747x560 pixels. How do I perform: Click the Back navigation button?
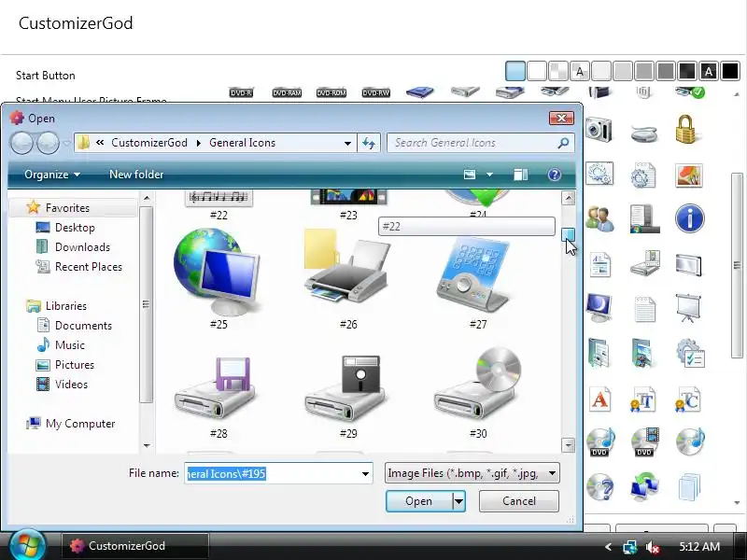coord(21,143)
